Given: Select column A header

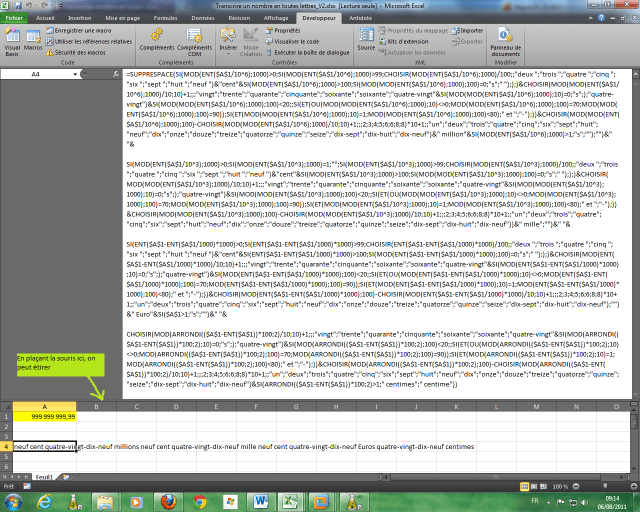Looking at the screenshot, I should (44, 407).
